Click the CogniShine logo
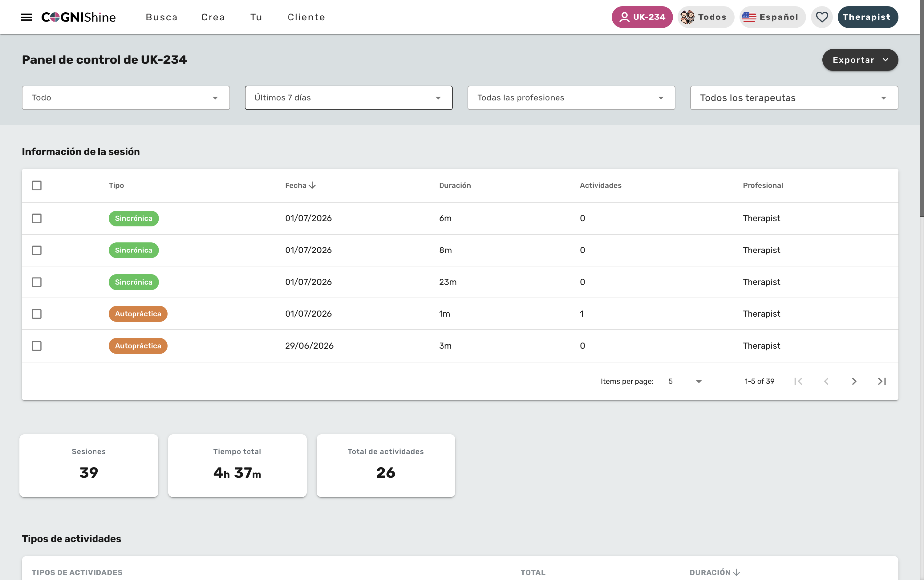 [79, 17]
